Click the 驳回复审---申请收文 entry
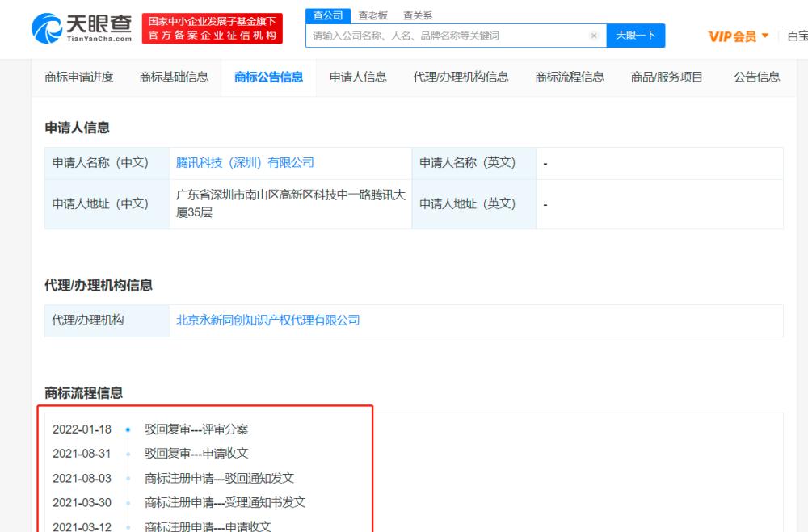This screenshot has height=532, width=808. 196,454
